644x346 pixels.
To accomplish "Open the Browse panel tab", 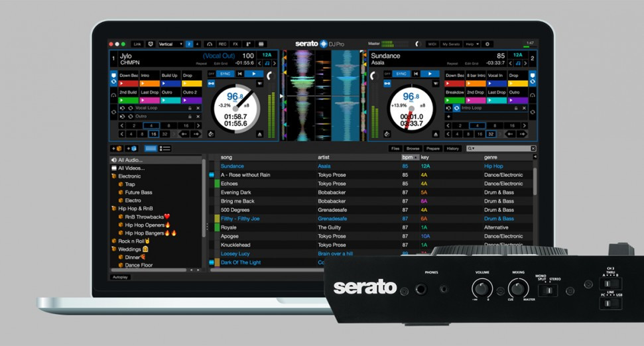I will tap(413, 148).
